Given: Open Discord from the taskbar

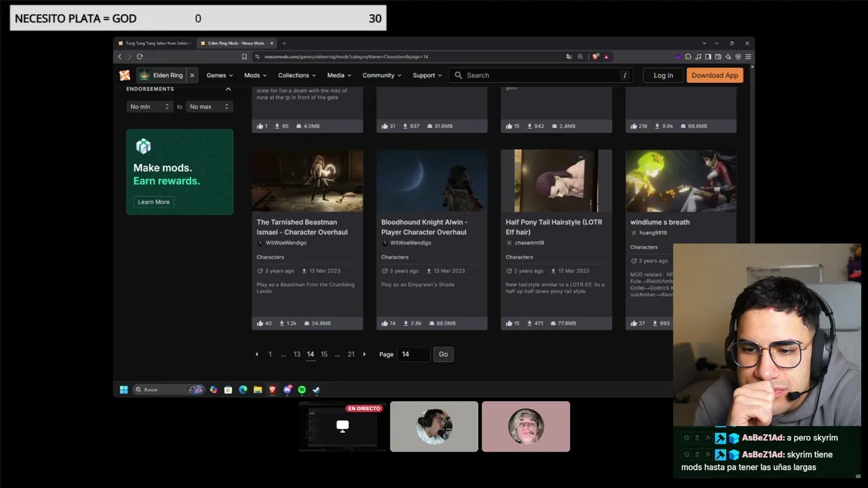Looking at the screenshot, I should 288,390.
